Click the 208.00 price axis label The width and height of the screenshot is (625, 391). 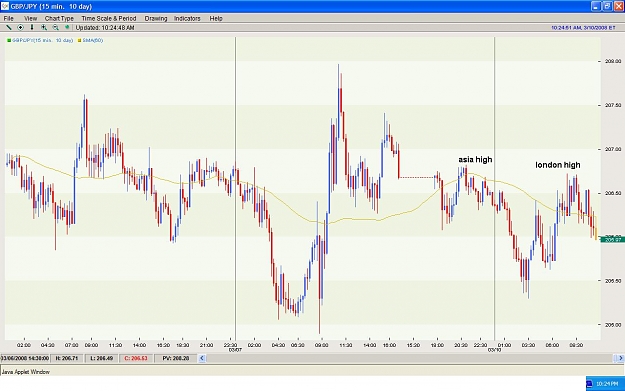(613, 61)
